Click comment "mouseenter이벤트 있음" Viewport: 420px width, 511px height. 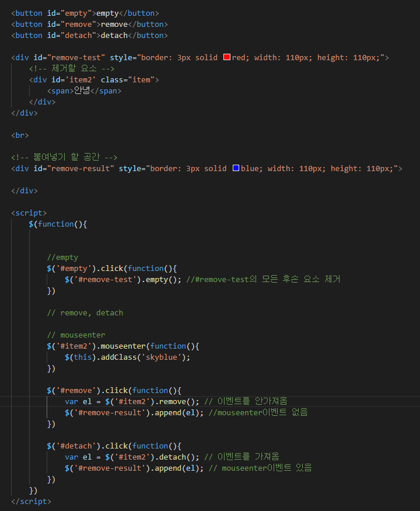267,468
